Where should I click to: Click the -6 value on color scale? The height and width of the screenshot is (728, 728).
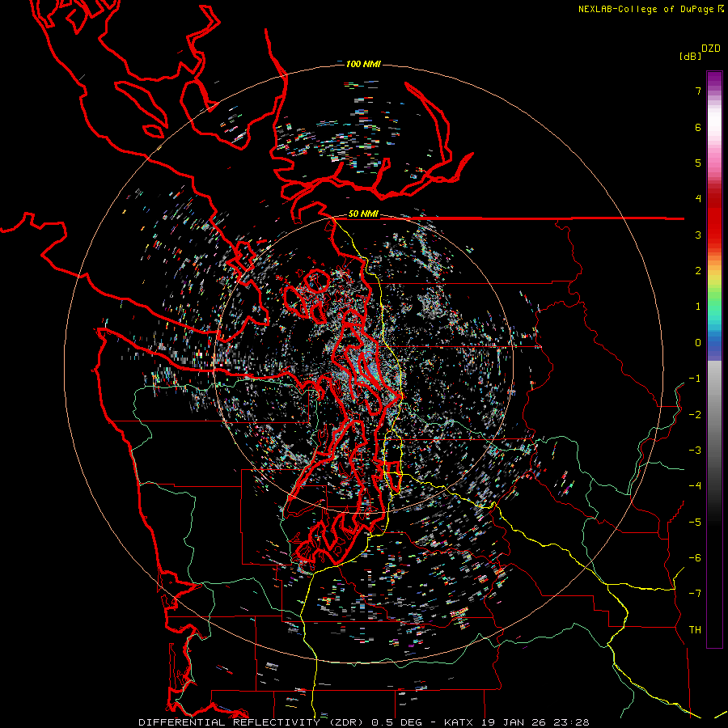pyautogui.click(x=695, y=558)
